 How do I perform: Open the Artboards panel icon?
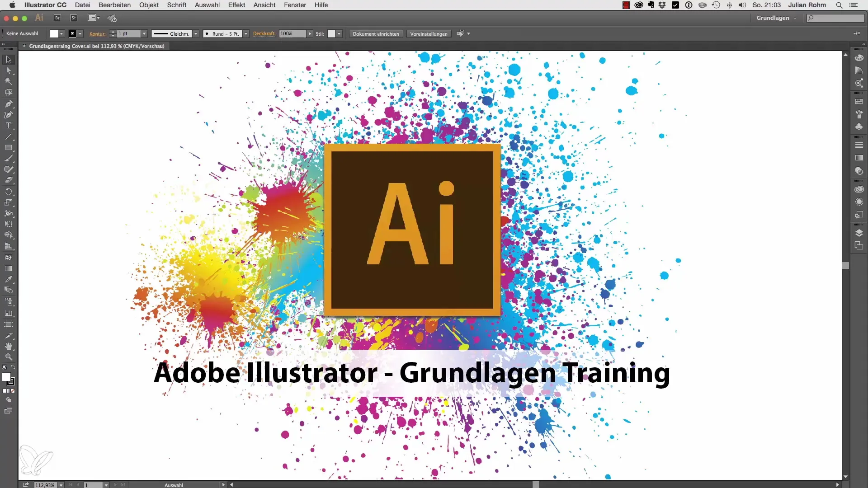click(x=859, y=246)
